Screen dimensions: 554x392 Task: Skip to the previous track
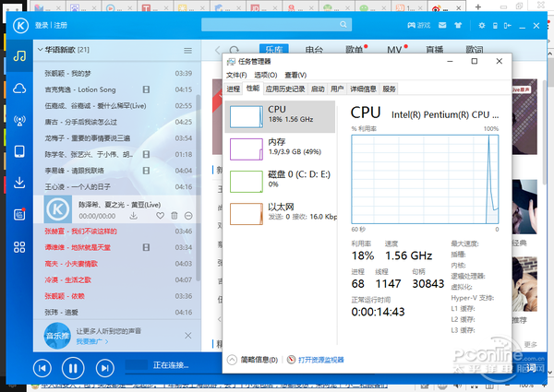click(x=42, y=368)
